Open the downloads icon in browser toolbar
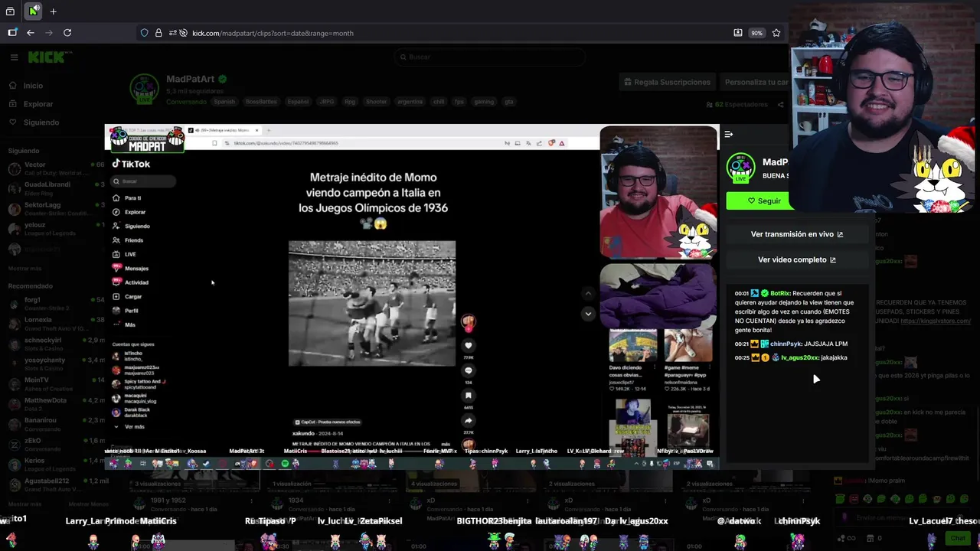 (x=737, y=33)
